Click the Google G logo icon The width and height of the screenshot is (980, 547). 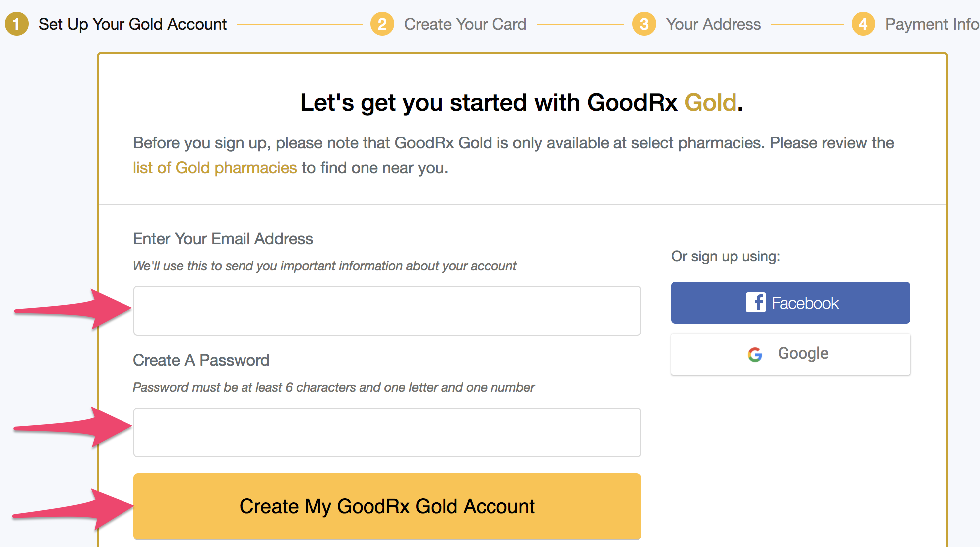tap(755, 354)
